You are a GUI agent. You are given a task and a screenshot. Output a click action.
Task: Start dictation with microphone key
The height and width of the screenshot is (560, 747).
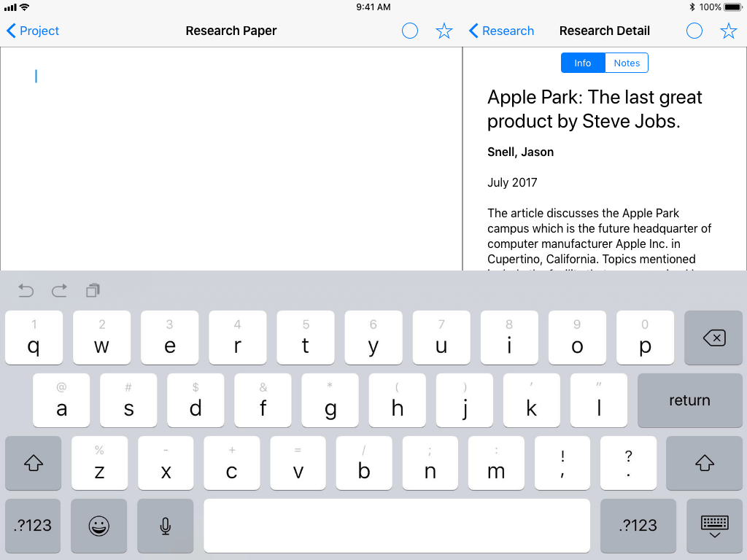pyautogui.click(x=166, y=526)
